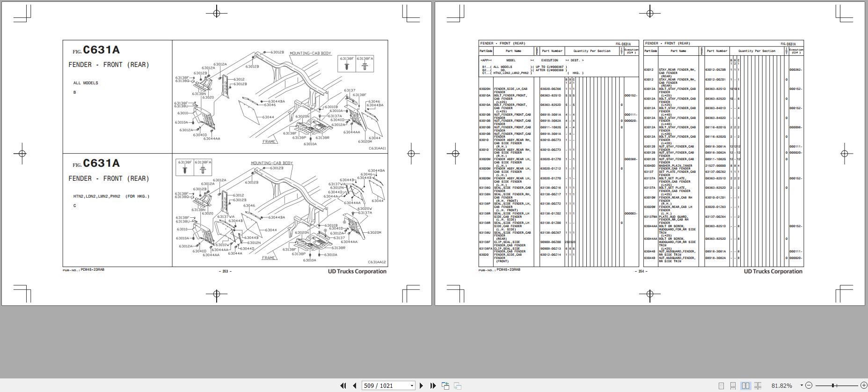Click UD Trucks Corporation on right page
The image size is (868, 392).
tap(773, 271)
